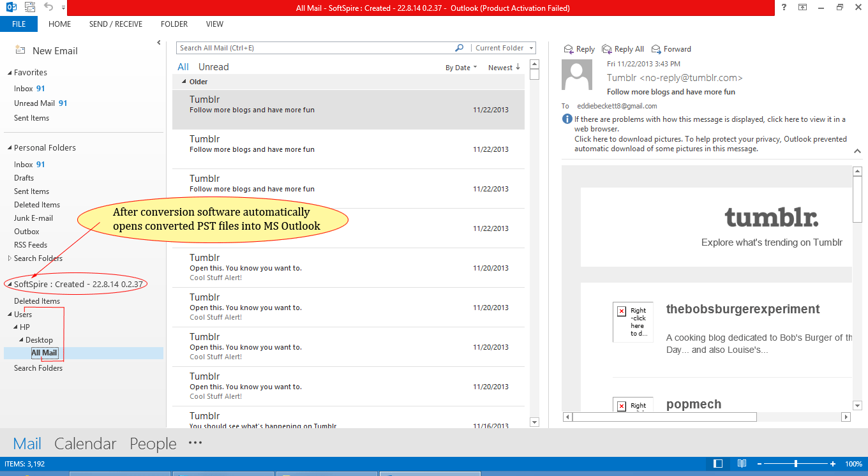Collapse the Users folder tree
This screenshot has width=868, height=476.
click(x=10, y=315)
